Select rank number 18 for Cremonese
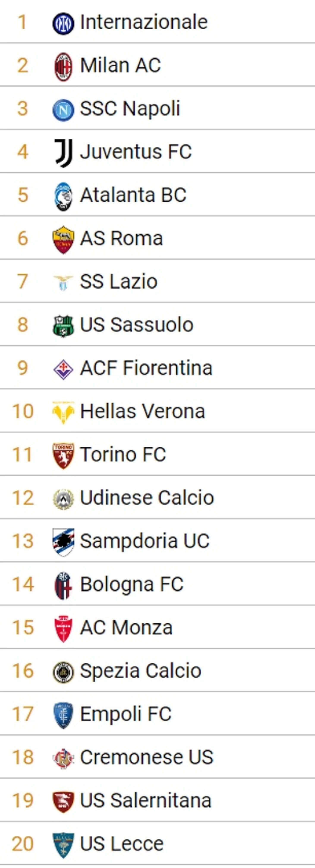 [x=23, y=757]
